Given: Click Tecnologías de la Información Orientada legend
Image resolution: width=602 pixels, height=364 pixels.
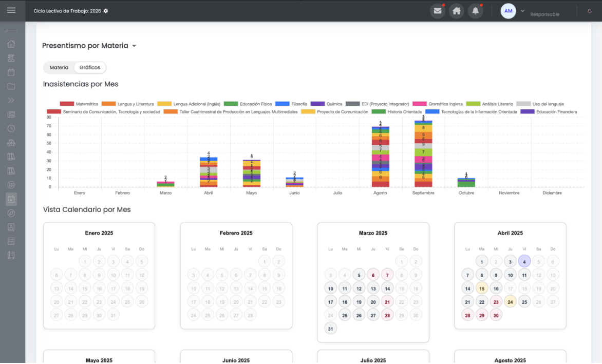Looking at the screenshot, I should [x=471, y=111].
